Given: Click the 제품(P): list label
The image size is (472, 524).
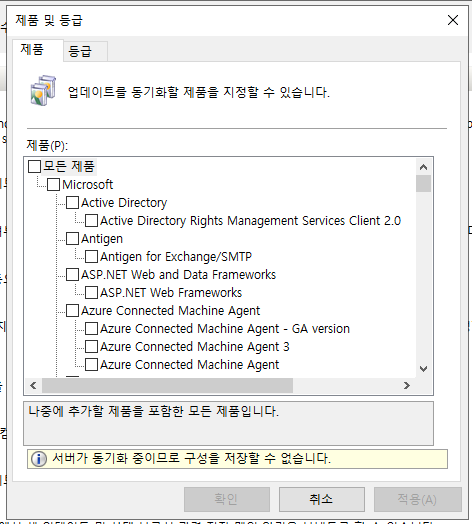Looking at the screenshot, I should tap(47, 145).
